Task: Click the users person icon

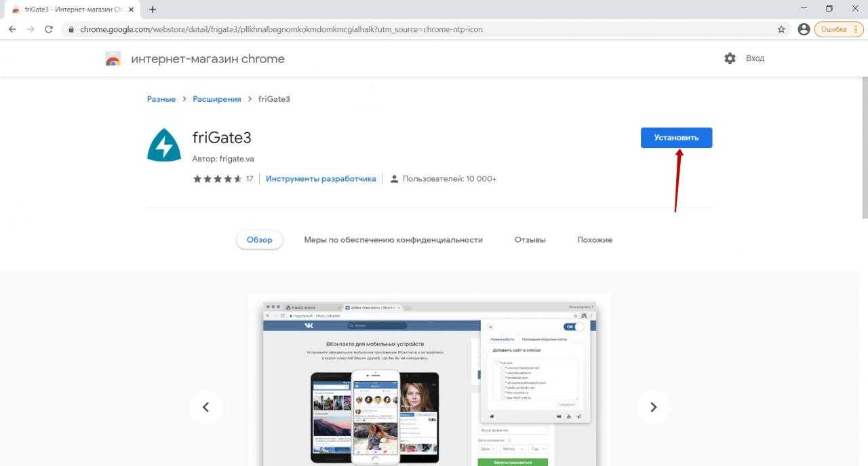Action: [x=394, y=179]
